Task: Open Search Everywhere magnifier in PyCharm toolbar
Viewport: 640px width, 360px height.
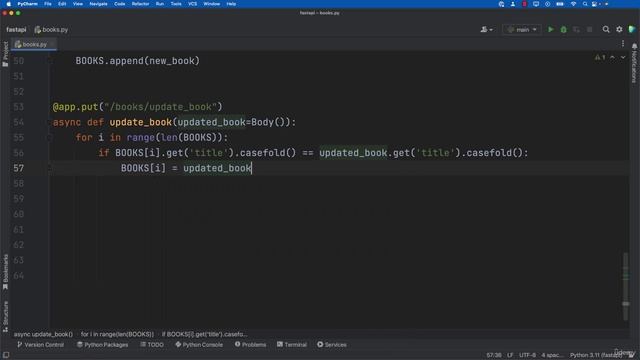Action: [x=606, y=29]
